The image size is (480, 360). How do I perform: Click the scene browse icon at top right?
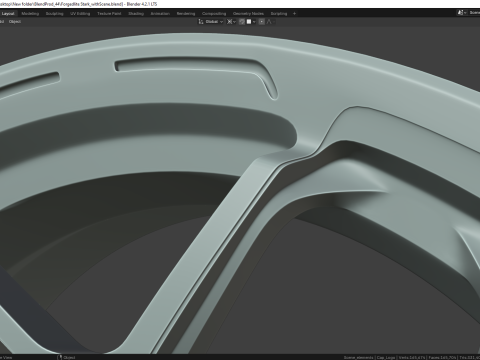461,13
